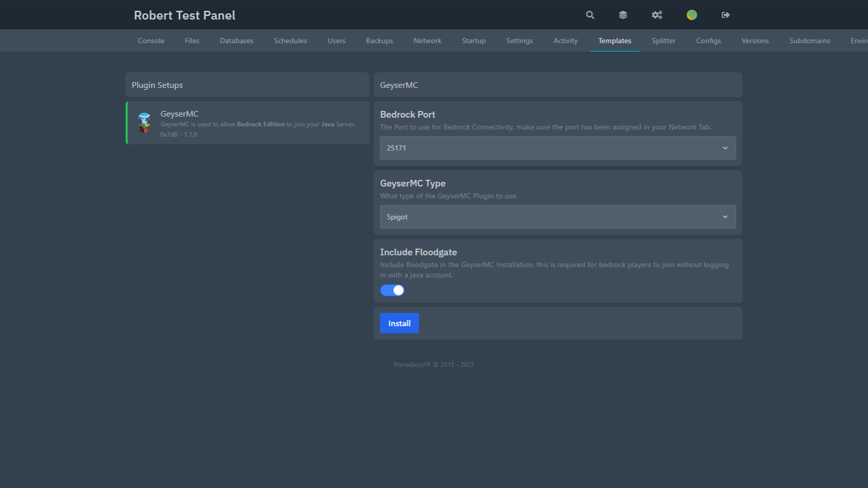Click the Robert Test Panel title

pyautogui.click(x=184, y=15)
